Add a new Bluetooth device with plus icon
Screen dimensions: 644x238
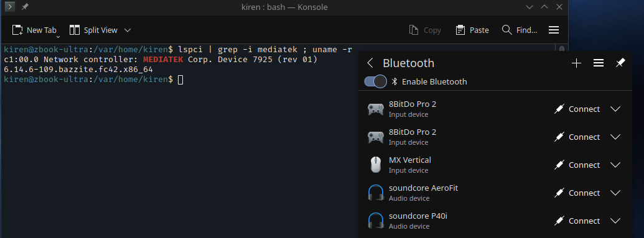(577, 63)
